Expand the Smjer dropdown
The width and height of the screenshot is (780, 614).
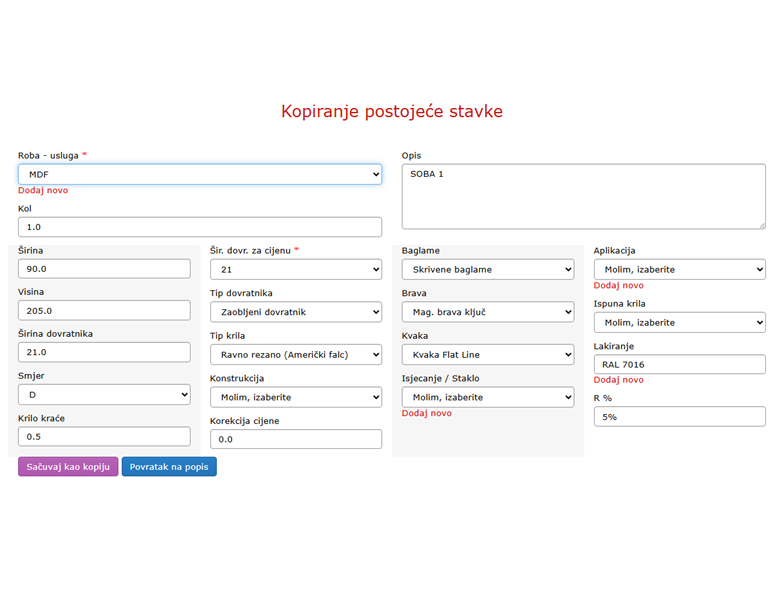tap(104, 395)
